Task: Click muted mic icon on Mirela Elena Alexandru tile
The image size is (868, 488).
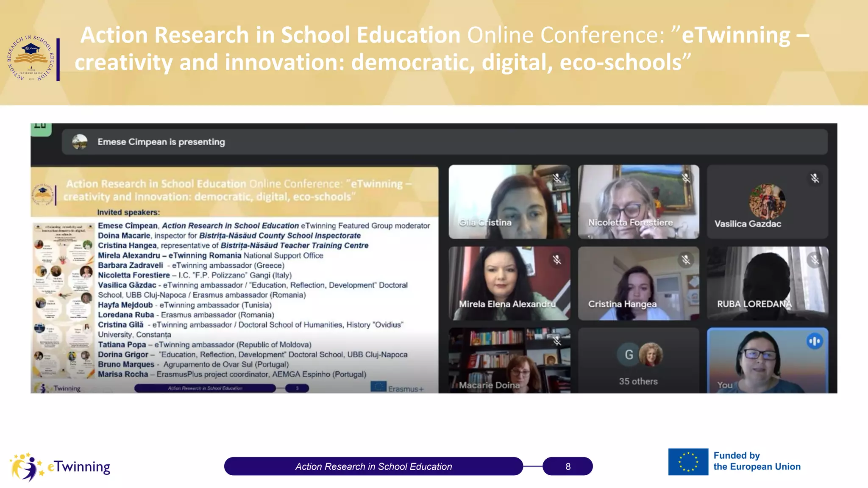Action: [556, 260]
